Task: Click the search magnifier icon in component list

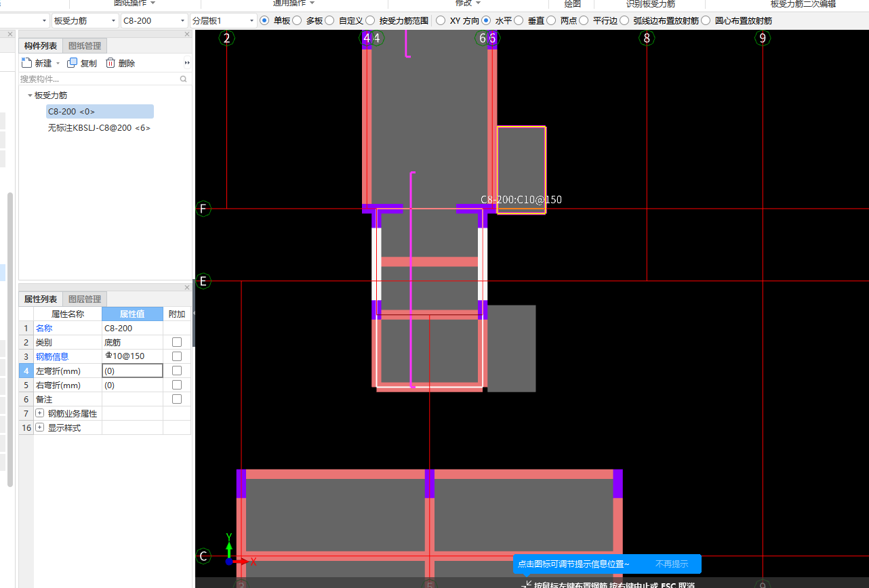Action: [183, 79]
